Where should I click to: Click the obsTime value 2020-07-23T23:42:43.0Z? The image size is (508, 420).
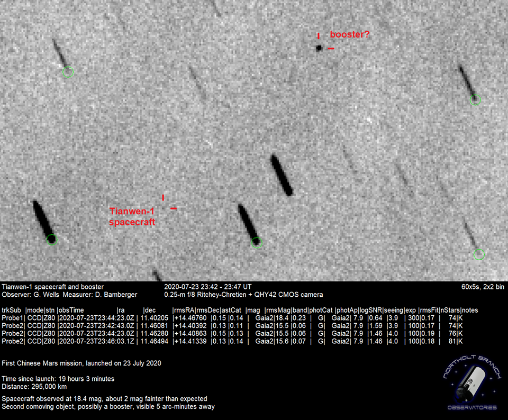[96, 326]
